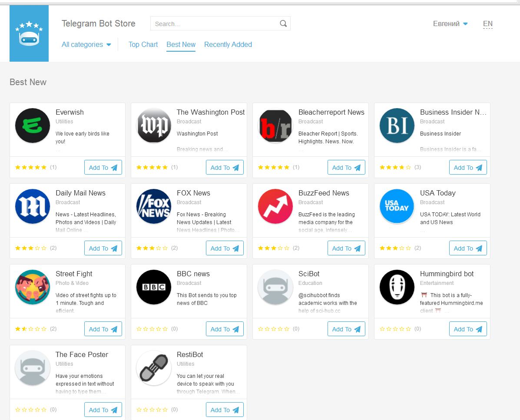The image size is (520, 420).
Task: Switch to the Top Chart tab
Action: click(x=143, y=44)
